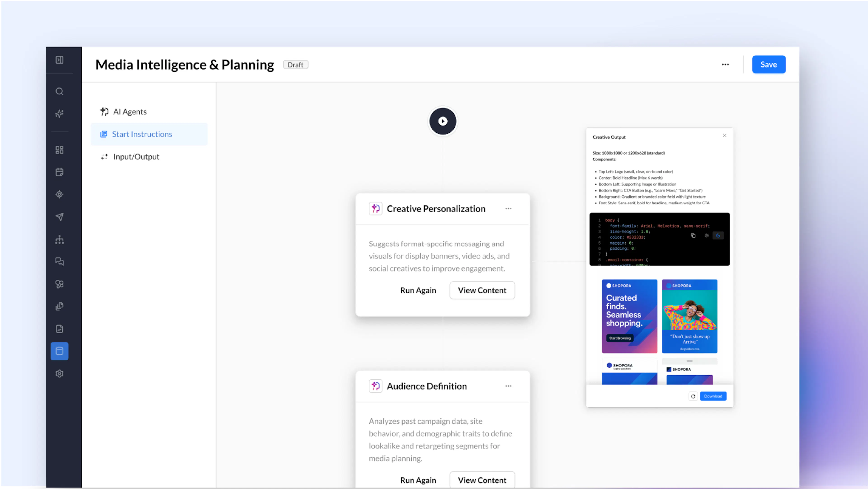Click the AI sparkle icon in sidebar

click(59, 114)
